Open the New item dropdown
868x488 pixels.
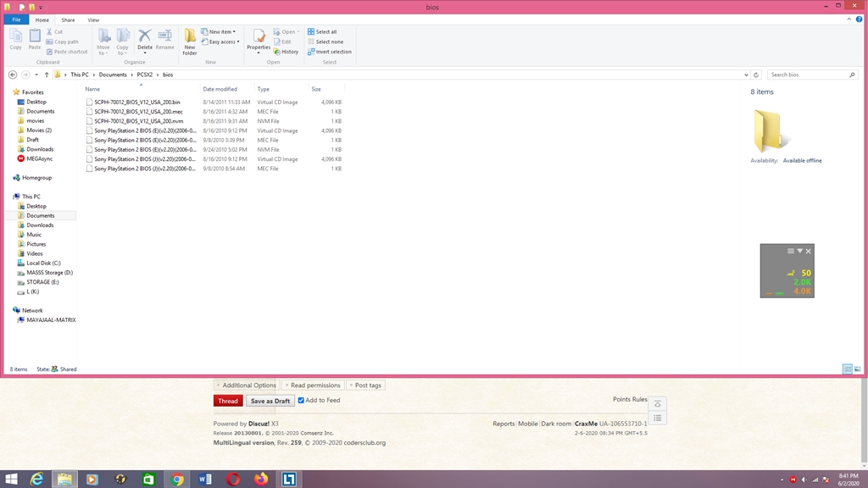tap(219, 31)
